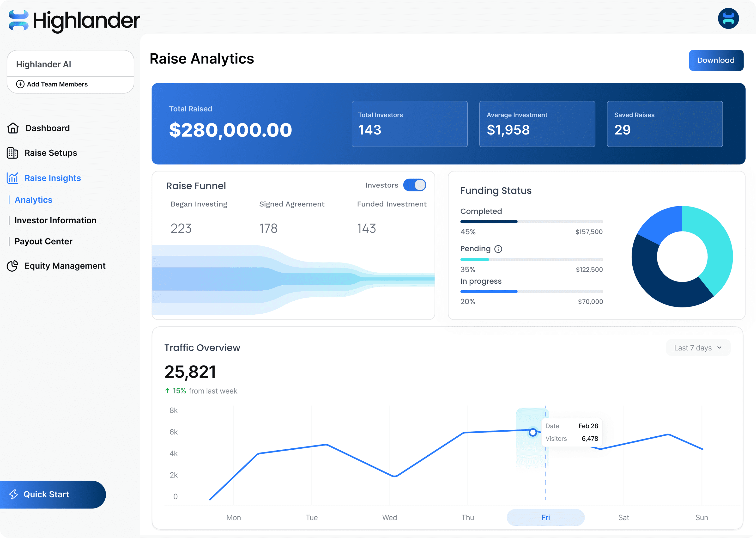Open the user profile avatar

[728, 18]
